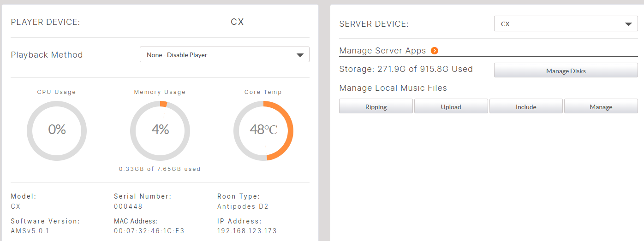Select the Upload button
The height and width of the screenshot is (241, 644).
click(x=451, y=106)
